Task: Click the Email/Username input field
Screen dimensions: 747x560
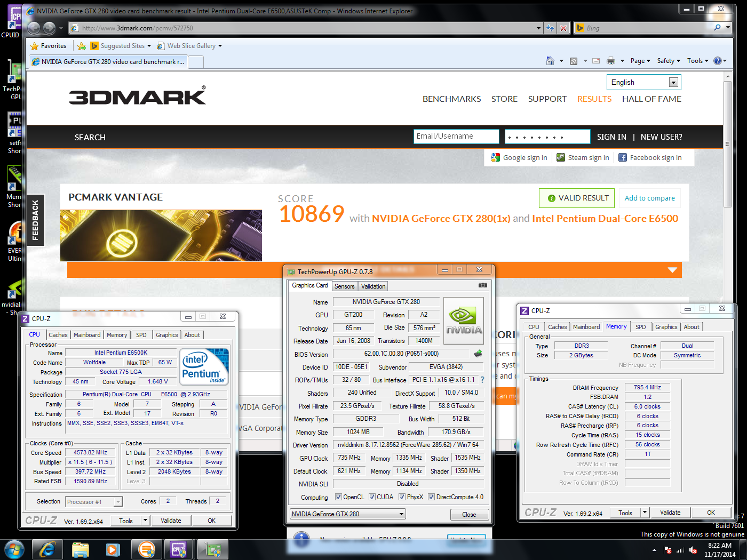Action: pyautogui.click(x=456, y=137)
